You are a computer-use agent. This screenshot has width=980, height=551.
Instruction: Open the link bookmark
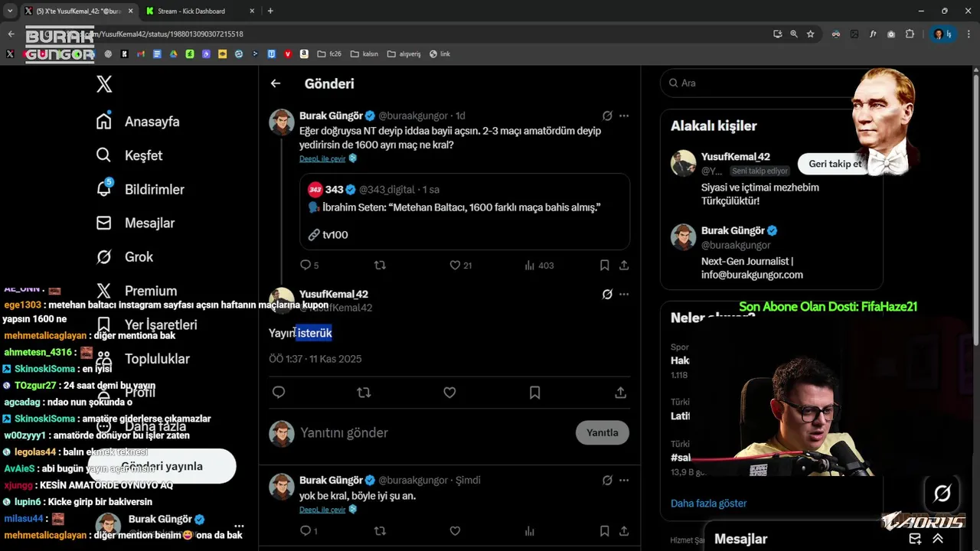[439, 54]
